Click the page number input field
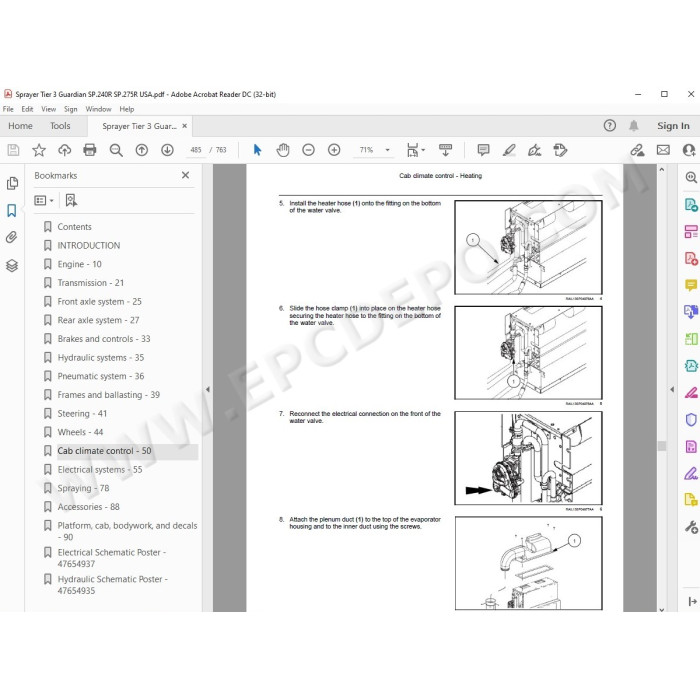Screen dimensions: 700x700 [x=196, y=150]
